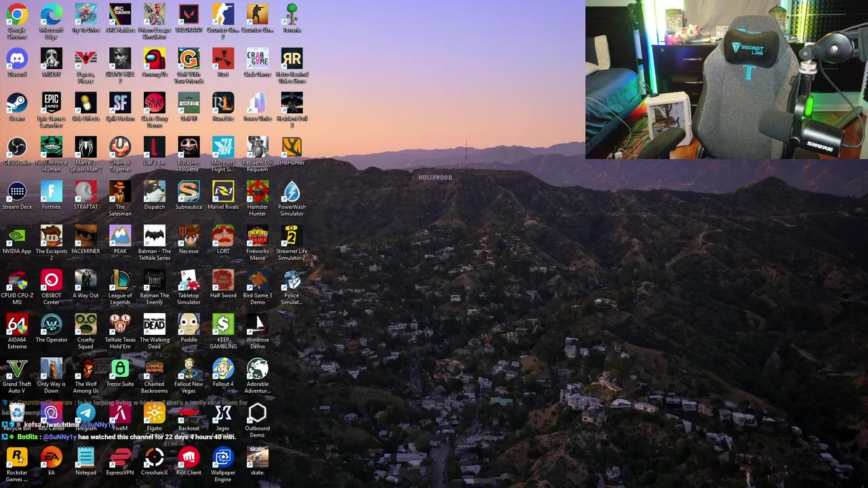Click the Fallout 4 icon
868x488 pixels.
pos(223,373)
